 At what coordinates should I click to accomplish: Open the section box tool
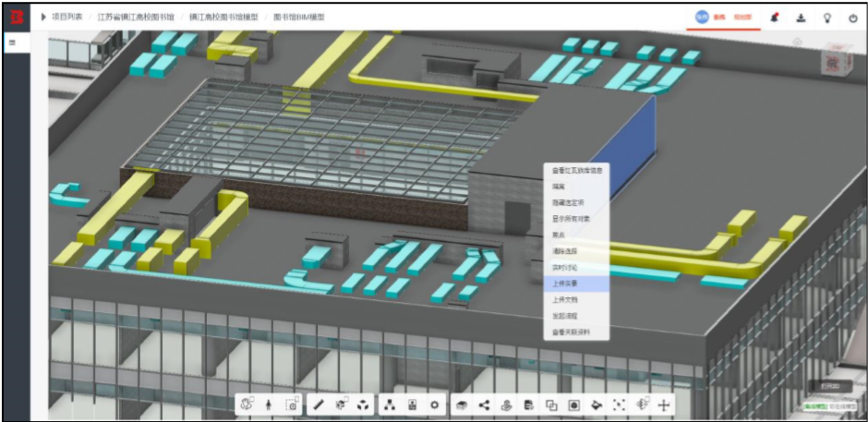coord(342,404)
